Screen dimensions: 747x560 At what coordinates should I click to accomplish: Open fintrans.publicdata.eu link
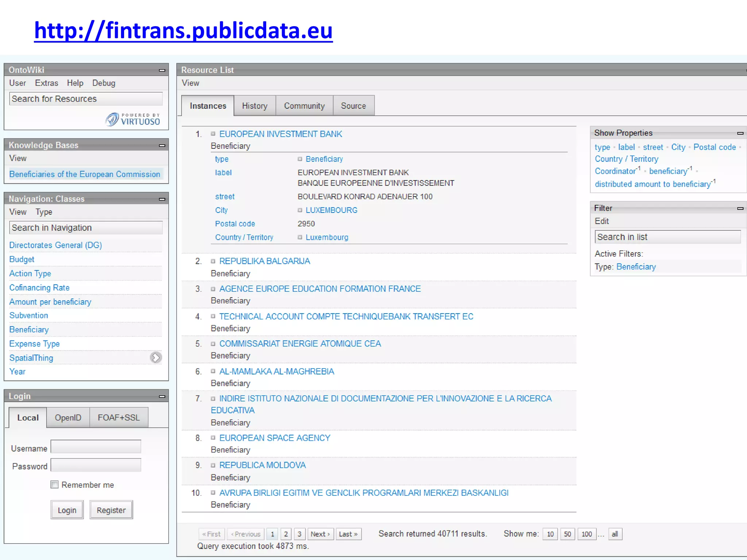click(183, 31)
